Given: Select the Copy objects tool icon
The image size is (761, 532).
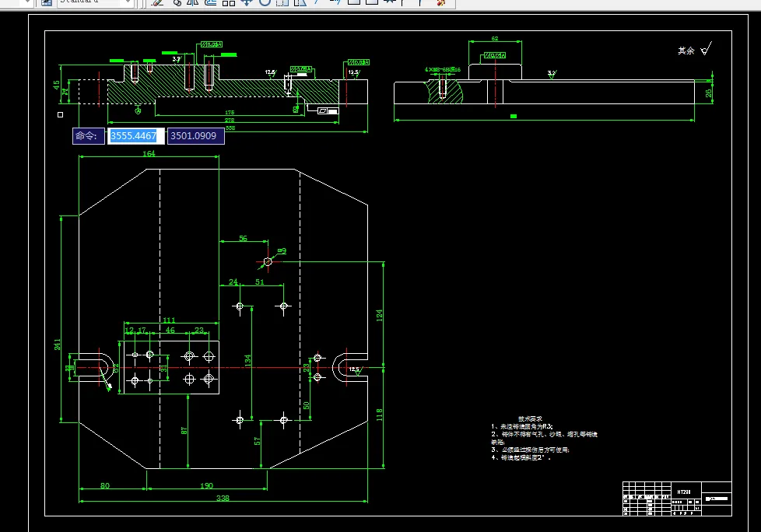Looking at the screenshot, I should tap(176, 2).
